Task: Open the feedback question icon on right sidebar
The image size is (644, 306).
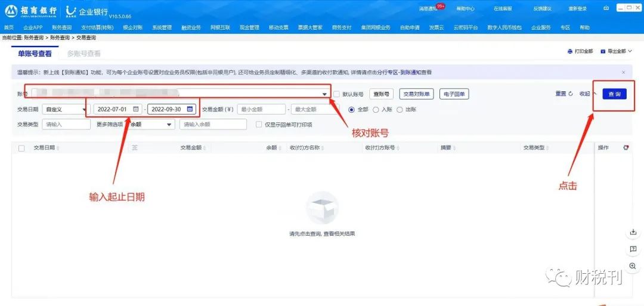Action: [x=633, y=249]
